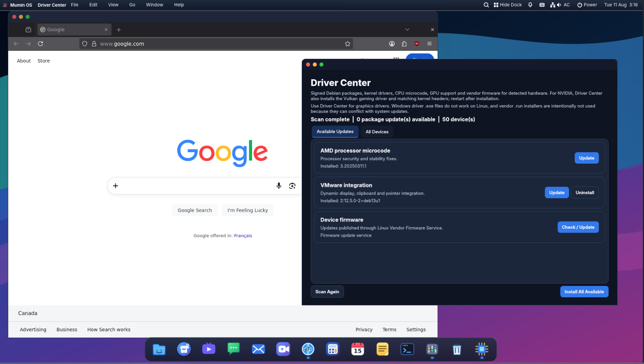The image size is (644, 364).
Task: Open a new browser tab with plus
Action: pyautogui.click(x=119, y=30)
